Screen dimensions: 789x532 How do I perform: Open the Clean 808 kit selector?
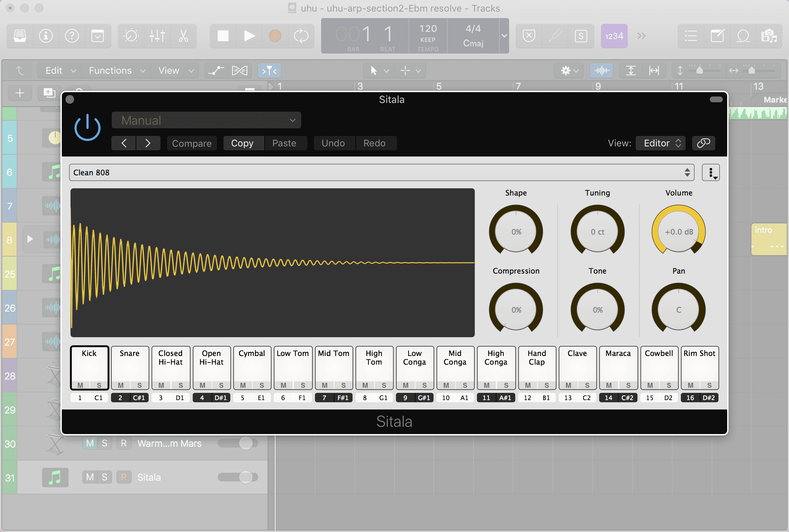(382, 172)
